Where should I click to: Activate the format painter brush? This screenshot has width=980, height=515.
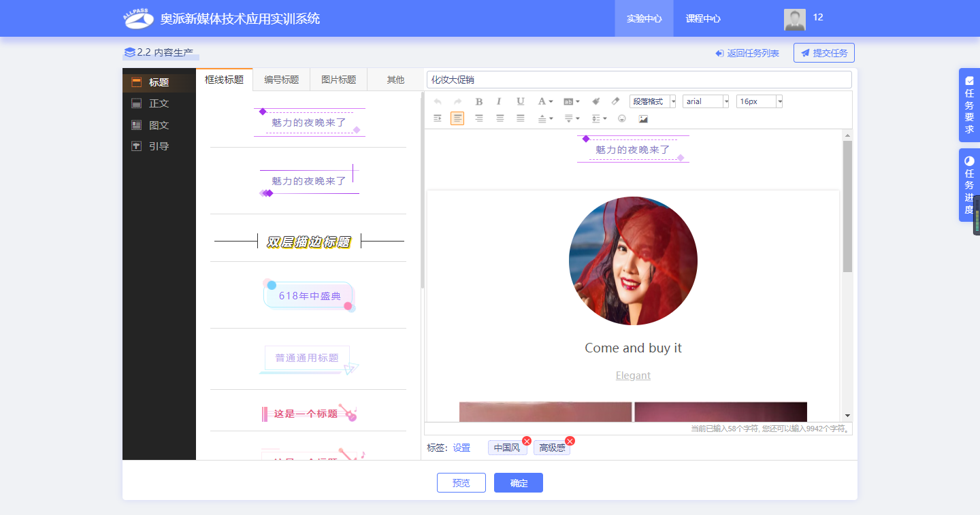click(x=595, y=101)
